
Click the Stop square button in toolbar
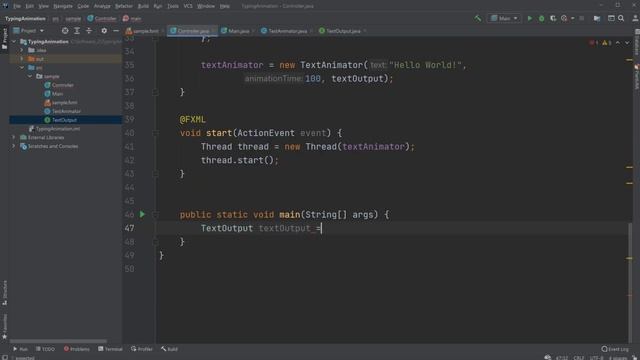[x=582, y=18]
